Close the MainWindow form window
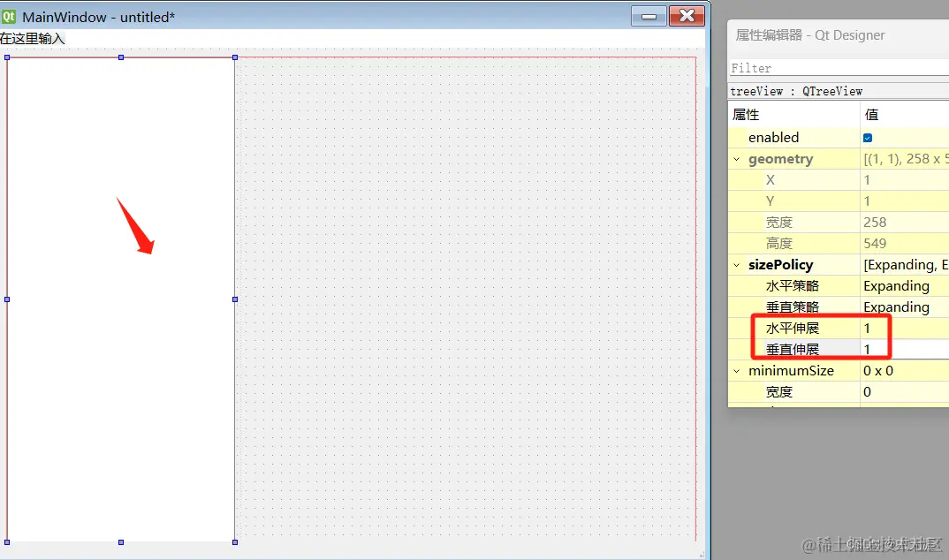The height and width of the screenshot is (560, 949). pos(687,16)
